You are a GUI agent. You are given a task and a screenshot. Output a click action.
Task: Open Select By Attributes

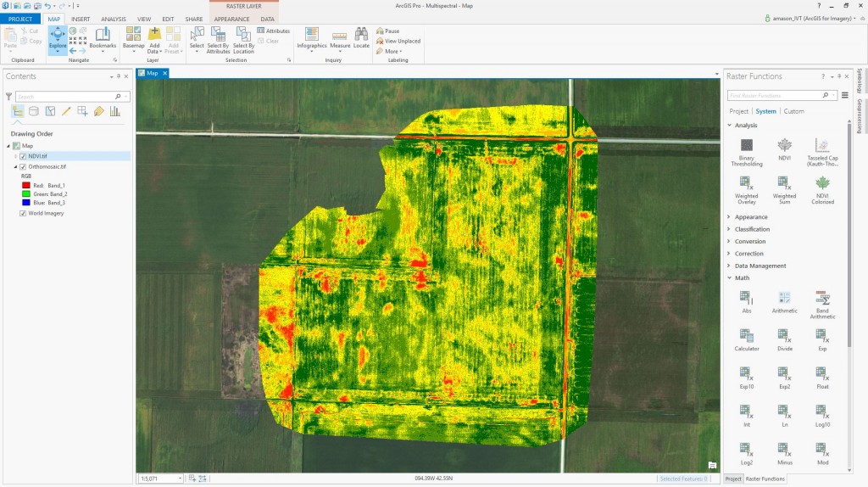[x=218, y=40]
